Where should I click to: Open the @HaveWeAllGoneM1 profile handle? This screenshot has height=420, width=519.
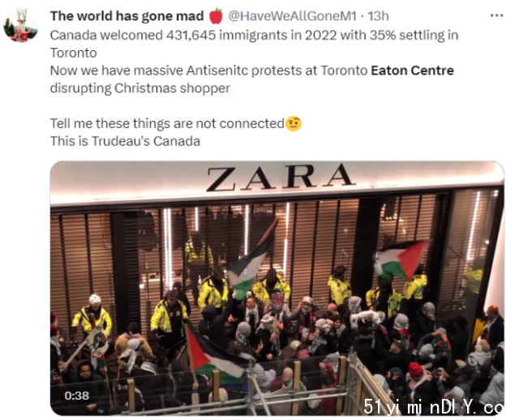292,16
